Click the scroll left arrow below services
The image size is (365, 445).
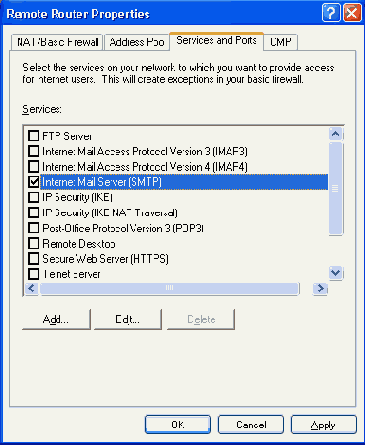coord(32,288)
